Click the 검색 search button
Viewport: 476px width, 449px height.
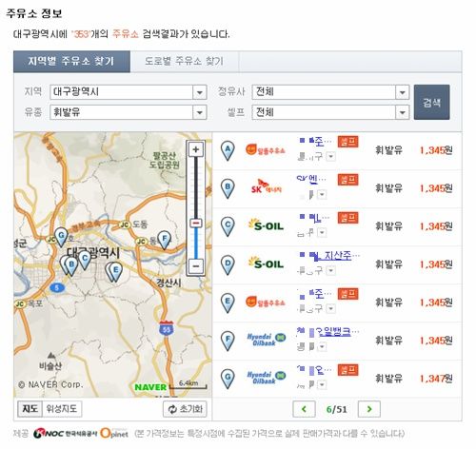431,102
